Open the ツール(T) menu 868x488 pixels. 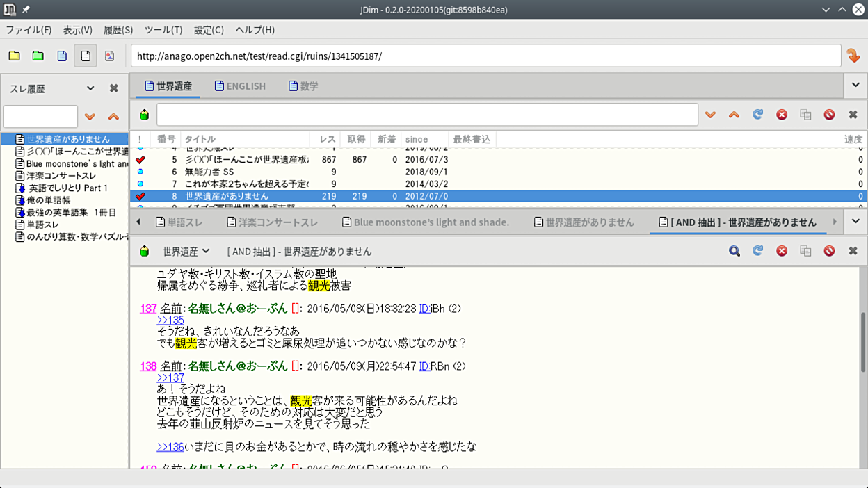(x=163, y=30)
